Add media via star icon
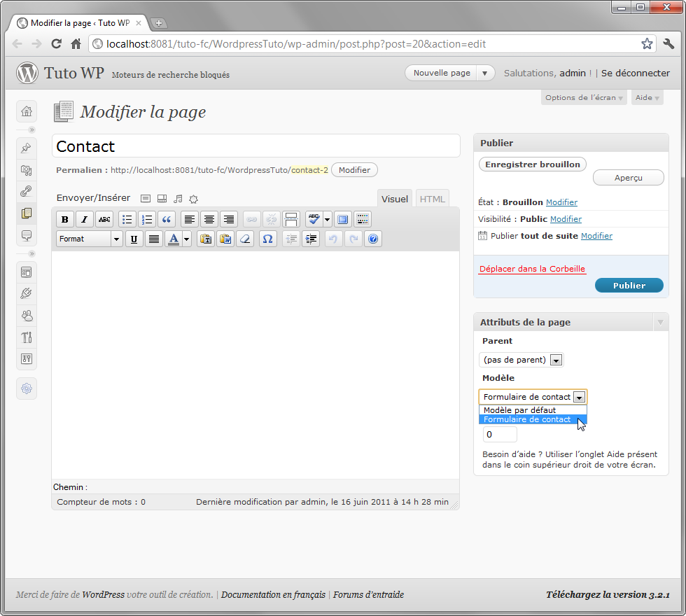686x616 pixels. [x=193, y=199]
